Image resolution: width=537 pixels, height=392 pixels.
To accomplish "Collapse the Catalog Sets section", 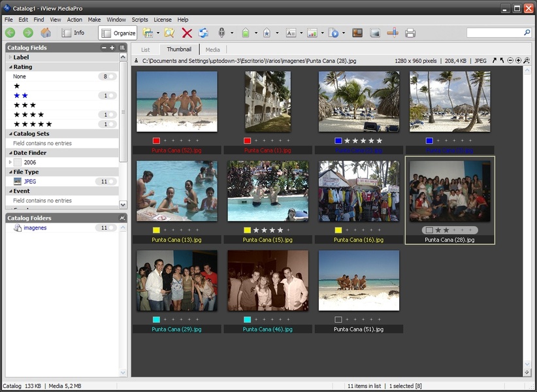I will point(10,134).
